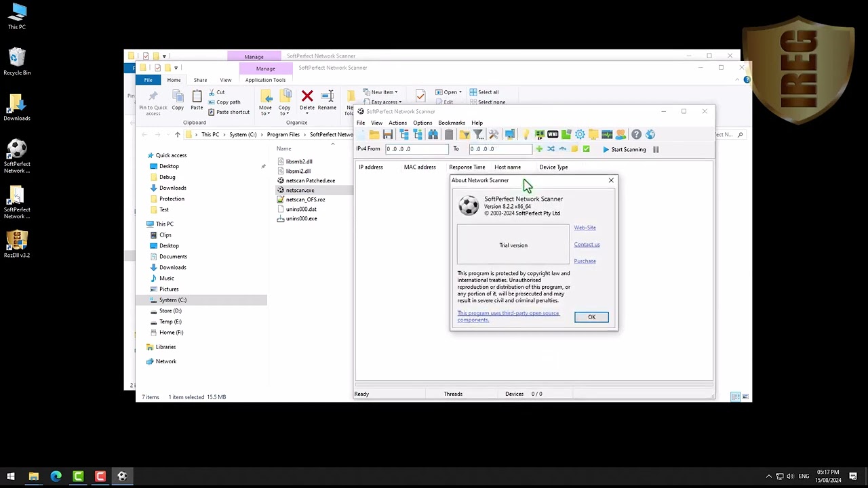Open the Move to dropdown in Explorer ribbon
The height and width of the screenshot is (488, 868).
click(x=265, y=103)
